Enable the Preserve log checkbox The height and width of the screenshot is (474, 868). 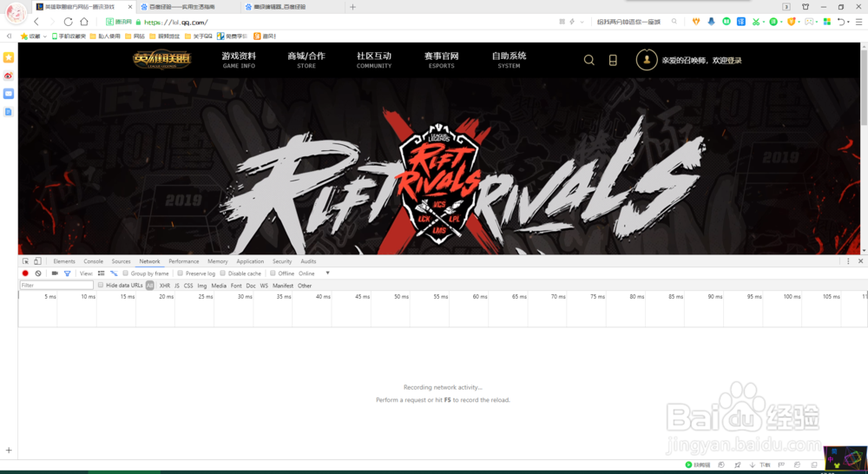(180, 273)
